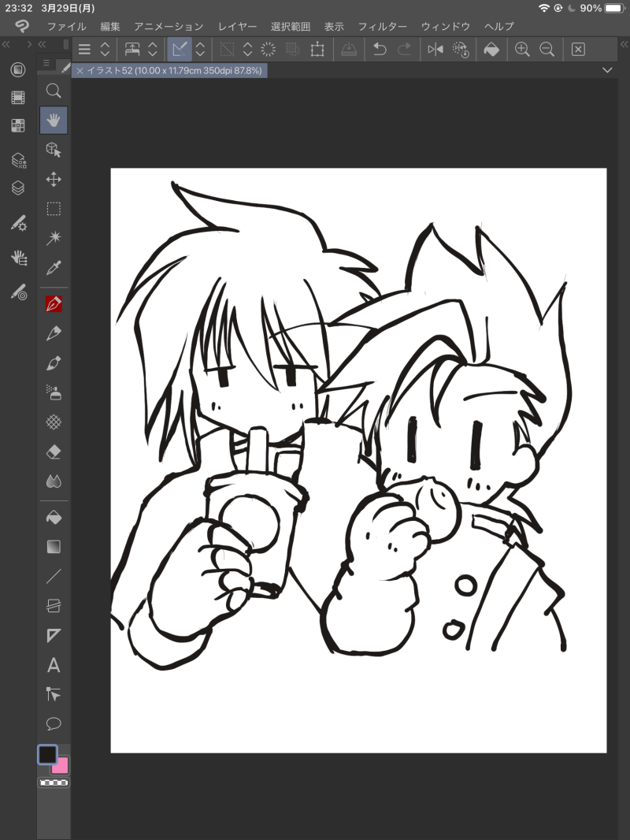Click the Zoom out magnifier minus icon
The image size is (630, 840).
tap(547, 50)
